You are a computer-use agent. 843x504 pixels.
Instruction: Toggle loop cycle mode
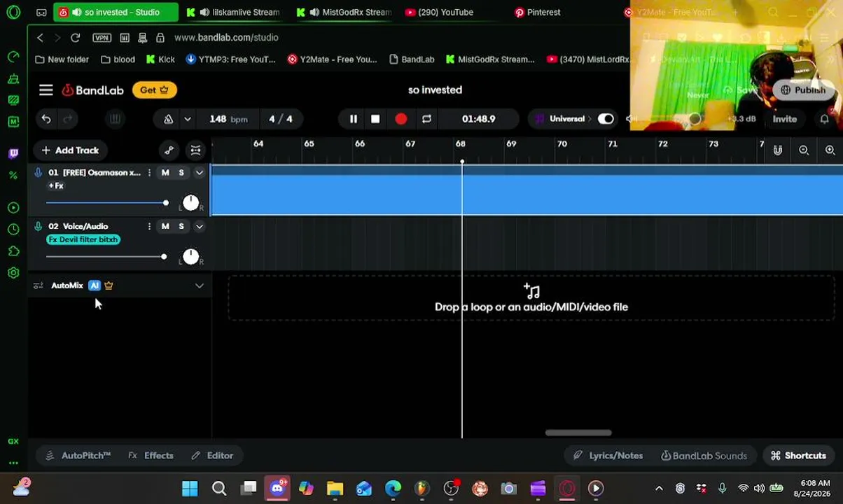tap(426, 119)
